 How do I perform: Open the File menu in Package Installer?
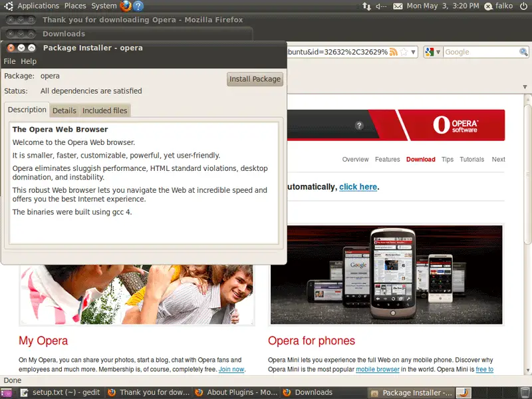click(x=9, y=61)
